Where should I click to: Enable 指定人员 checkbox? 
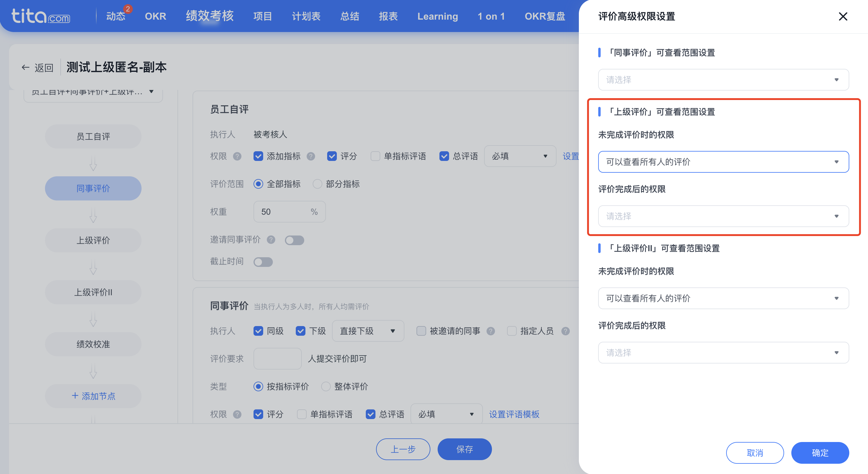(x=512, y=331)
